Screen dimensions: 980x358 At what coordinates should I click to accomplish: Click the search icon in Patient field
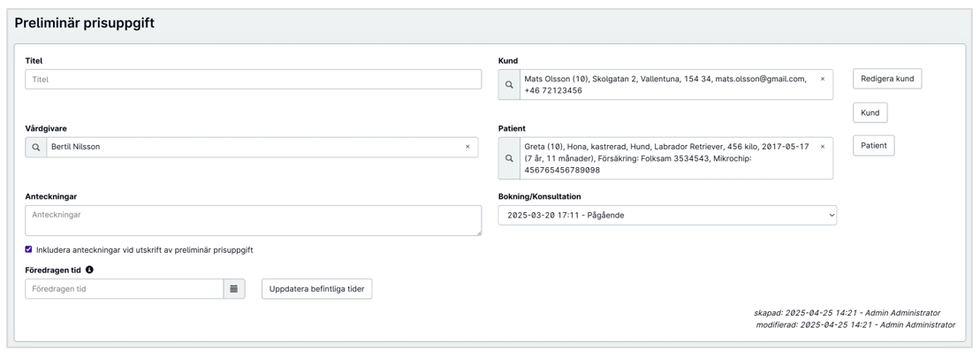[x=509, y=158]
